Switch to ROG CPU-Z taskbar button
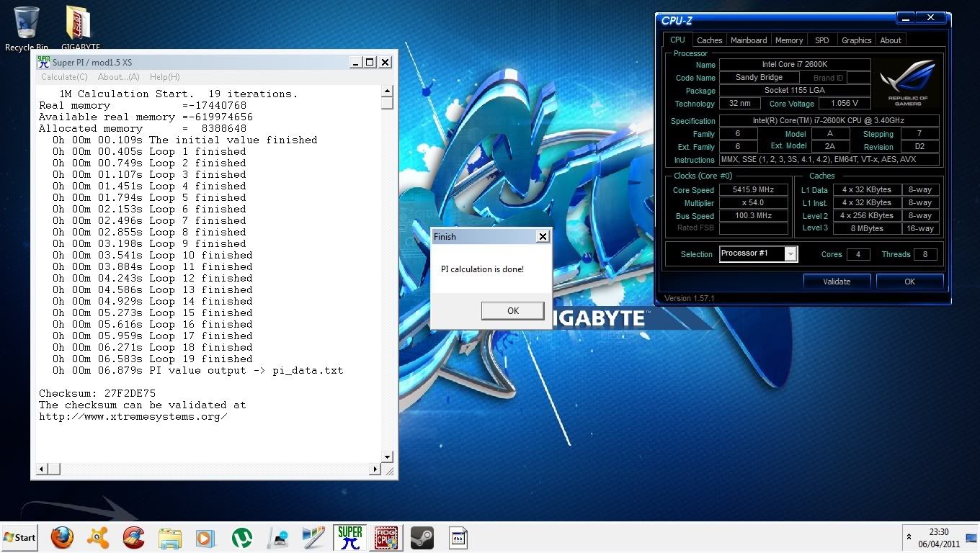The width and height of the screenshot is (980, 553). [x=386, y=537]
